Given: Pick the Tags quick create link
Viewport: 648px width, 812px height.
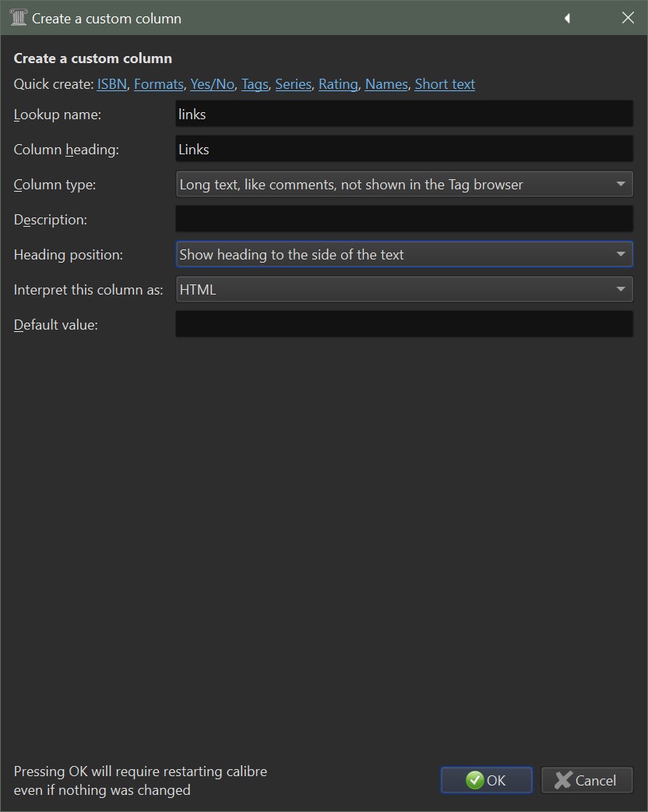Looking at the screenshot, I should (255, 84).
